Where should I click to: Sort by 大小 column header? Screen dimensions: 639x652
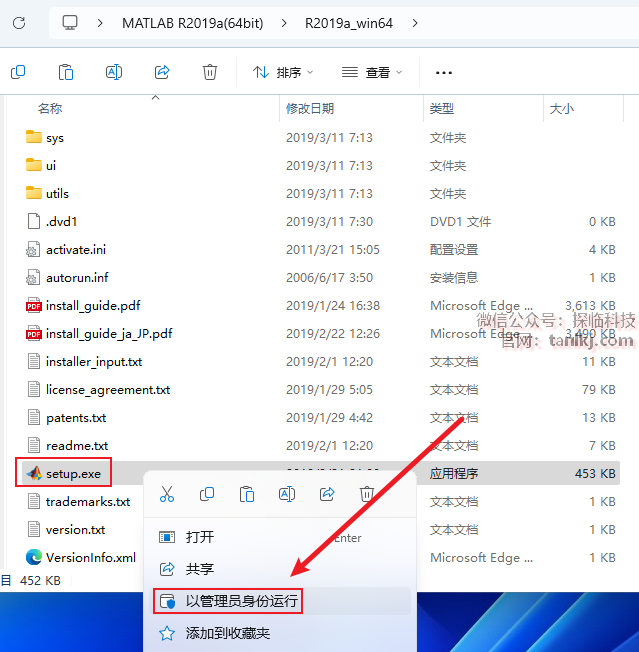pos(562,109)
